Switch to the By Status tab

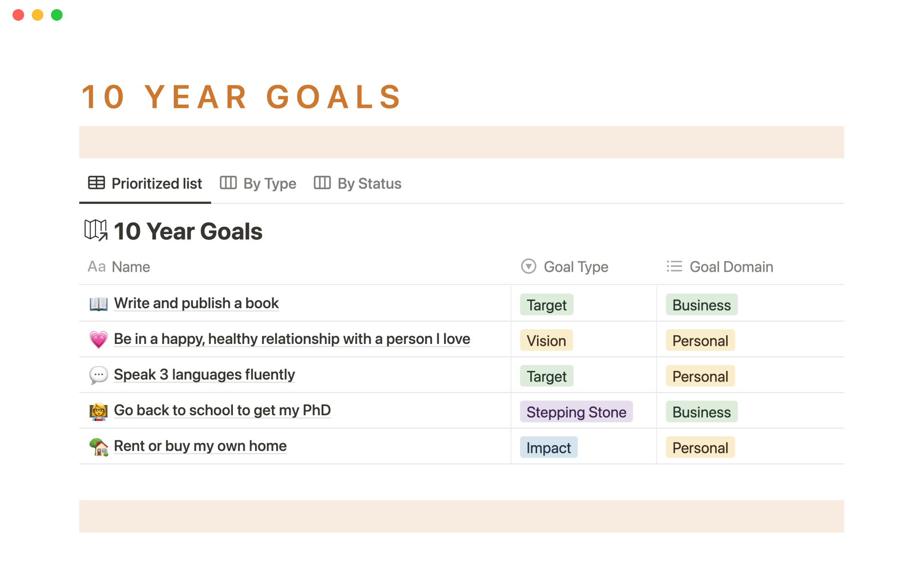(x=358, y=184)
